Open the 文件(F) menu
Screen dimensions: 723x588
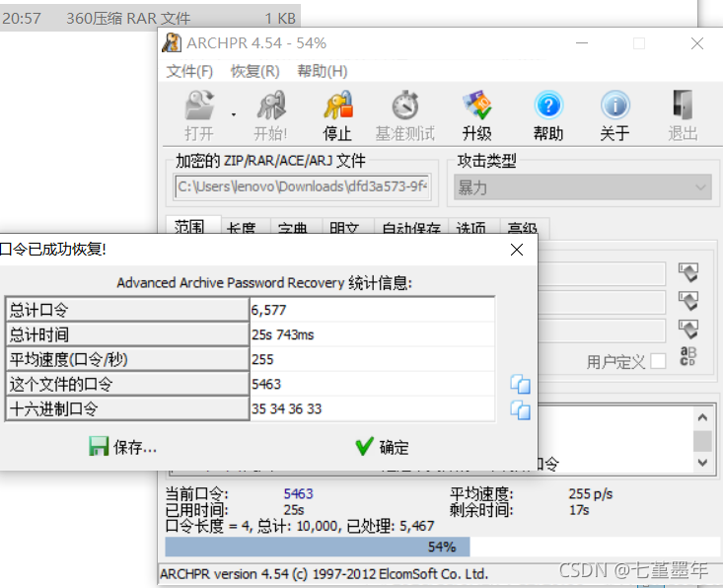[x=189, y=71]
